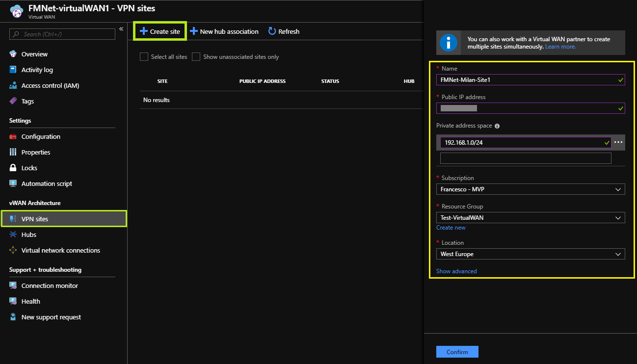Viewport: 637px width, 364px height.
Task: Click the VPN sites icon
Action: tap(13, 219)
